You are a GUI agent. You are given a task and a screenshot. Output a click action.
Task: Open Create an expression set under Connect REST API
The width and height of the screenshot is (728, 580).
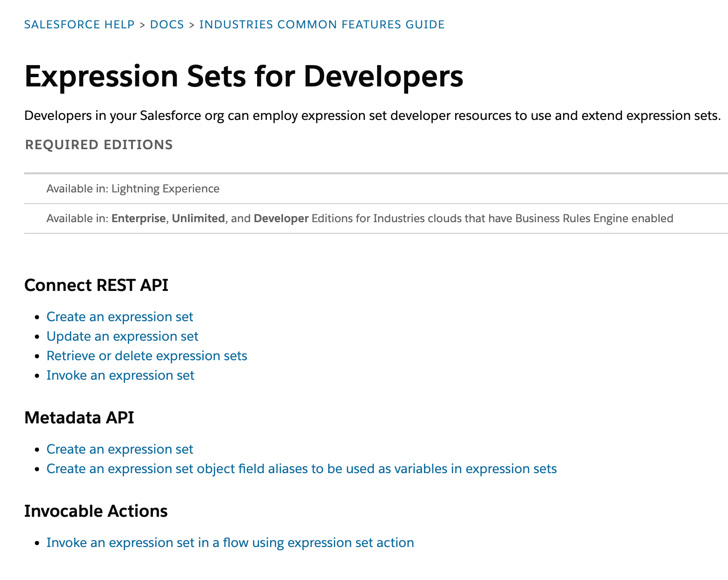click(x=119, y=316)
